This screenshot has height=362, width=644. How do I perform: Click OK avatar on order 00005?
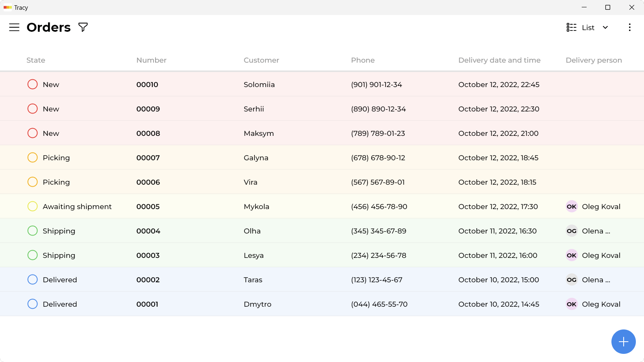pyautogui.click(x=572, y=207)
